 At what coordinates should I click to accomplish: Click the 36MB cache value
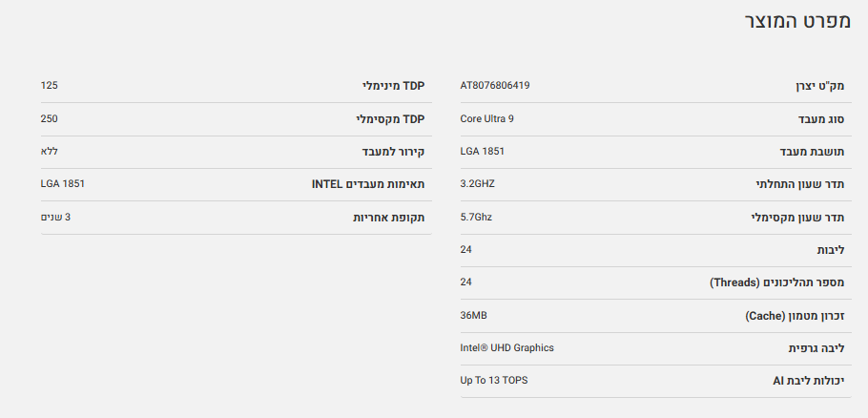coord(473,315)
